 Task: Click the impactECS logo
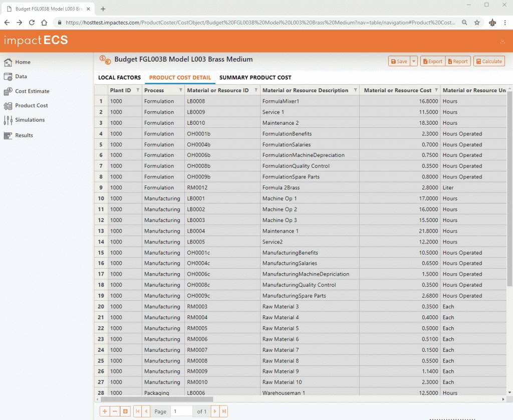[36, 40]
